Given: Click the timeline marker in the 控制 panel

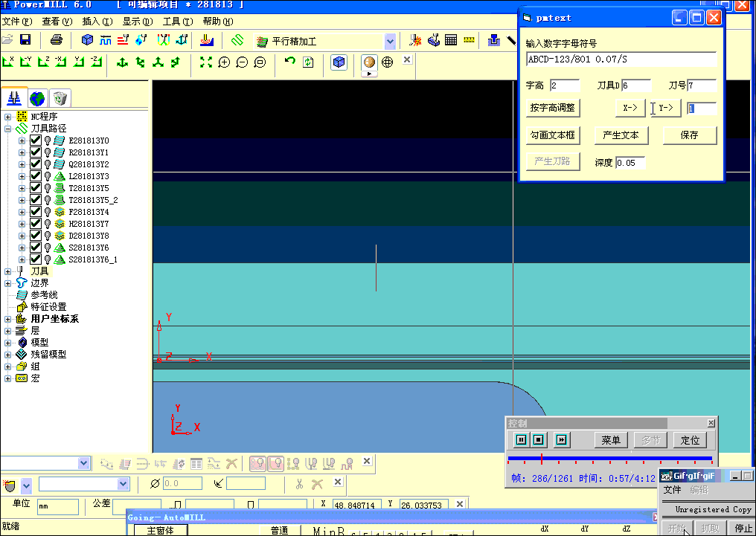Looking at the screenshot, I should coord(542,457).
